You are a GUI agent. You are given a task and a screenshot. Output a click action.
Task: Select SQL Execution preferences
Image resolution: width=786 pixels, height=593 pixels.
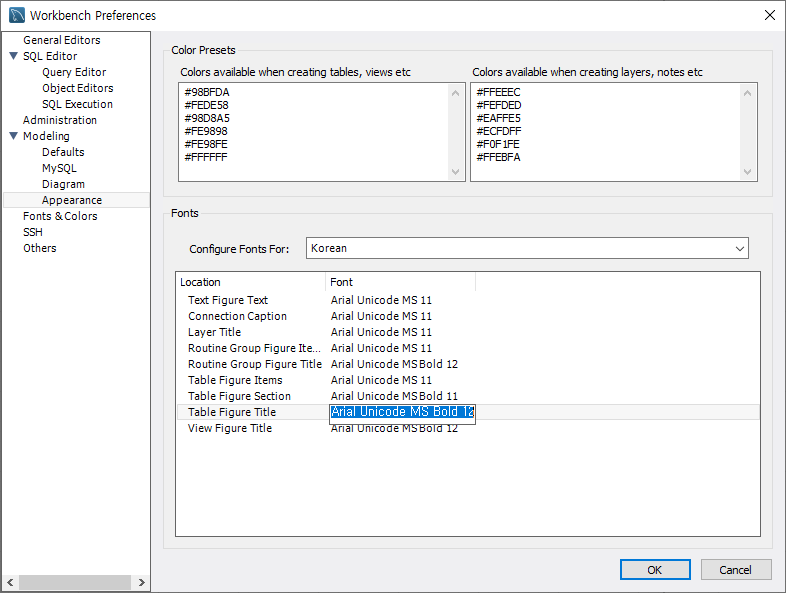77,104
